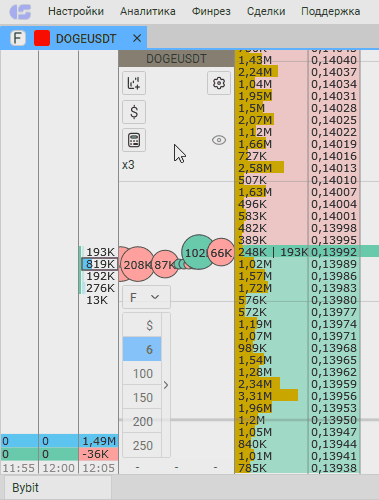Open the gear settings for DOGEUSDT
Viewport: 379px width, 500px height.
pyautogui.click(x=219, y=83)
